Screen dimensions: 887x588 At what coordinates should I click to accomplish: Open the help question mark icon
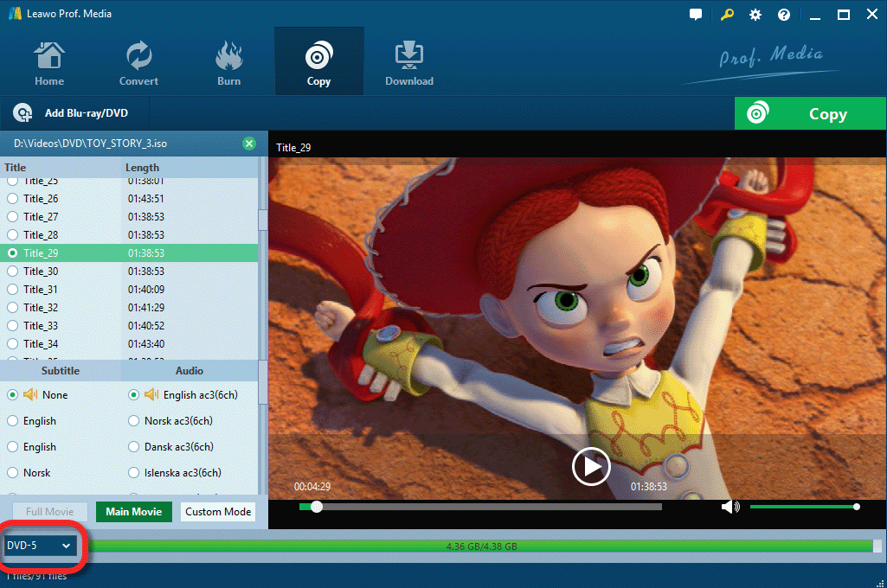pyautogui.click(x=784, y=15)
